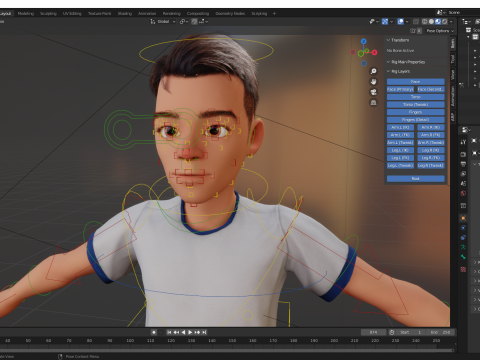The width and height of the screenshot is (480, 360).
Task: Toggle viewport gizmos button
Action: 385,21
